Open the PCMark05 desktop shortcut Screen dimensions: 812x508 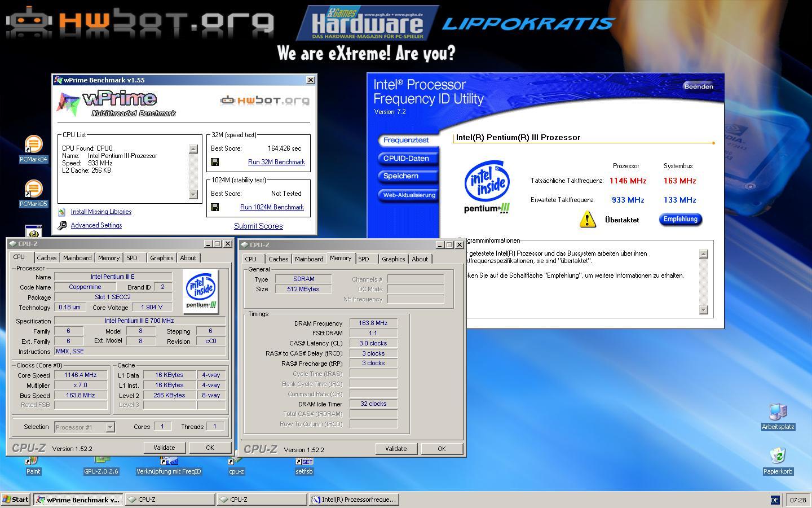33,194
